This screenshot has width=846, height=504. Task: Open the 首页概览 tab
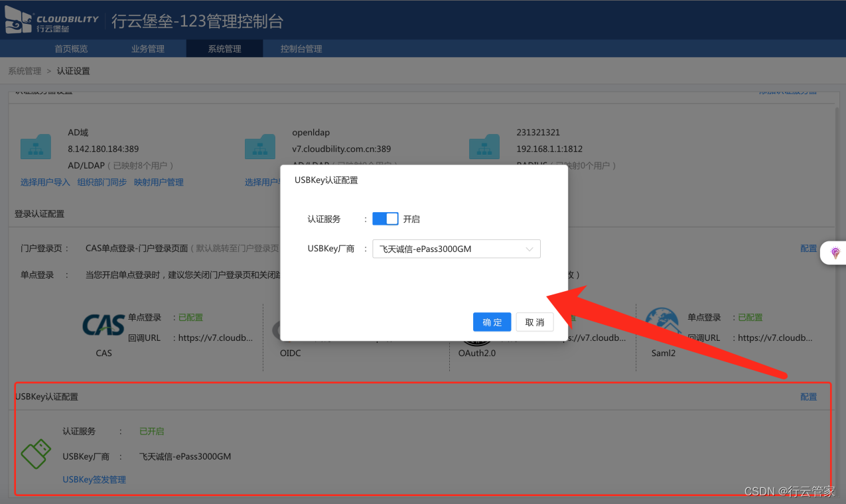71,48
